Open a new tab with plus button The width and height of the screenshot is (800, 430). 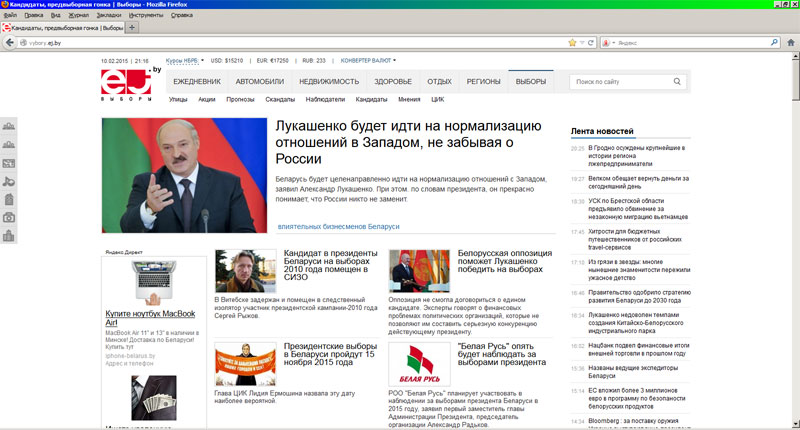tap(131, 28)
